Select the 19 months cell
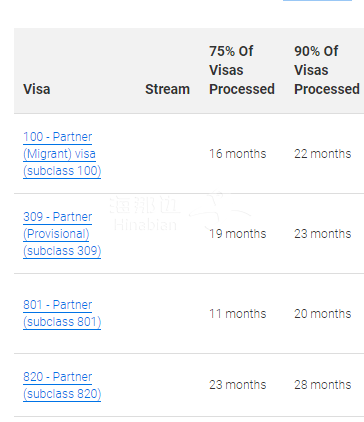Screen dimensions: 364x422 point(238,234)
